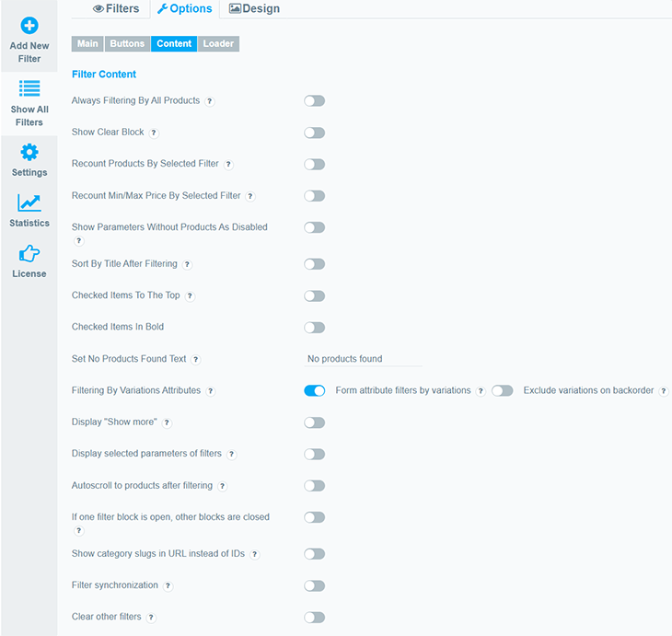The image size is (672, 636).
Task: Click help icon next to Show Clear Block
Action: 154,133
